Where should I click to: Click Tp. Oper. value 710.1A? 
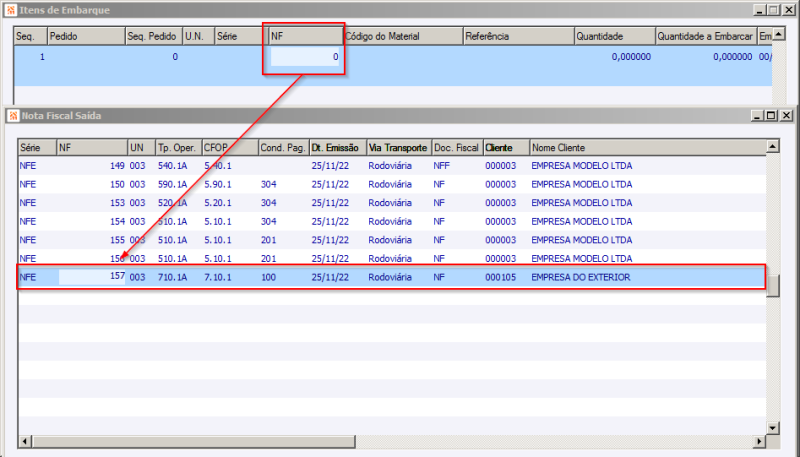click(x=172, y=277)
